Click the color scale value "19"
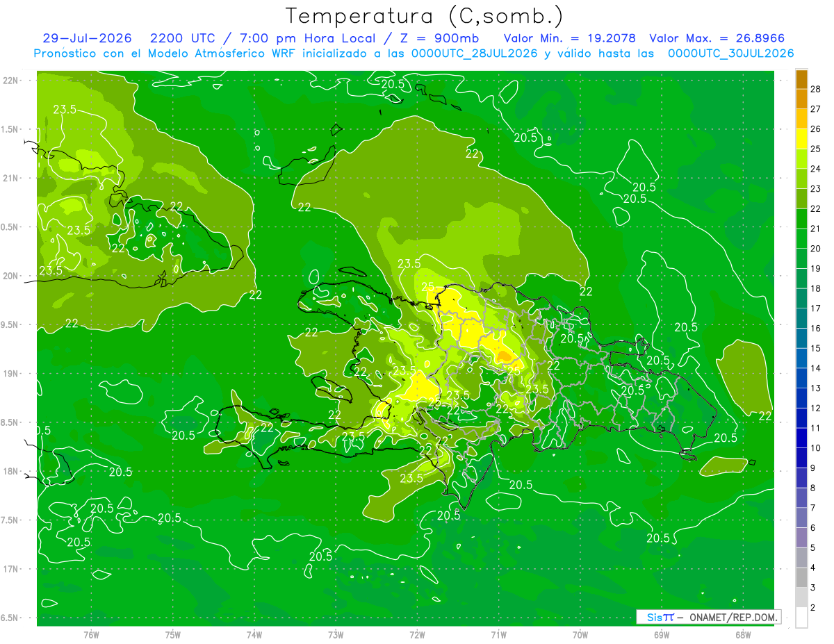Viewport: 834px width, 644px height. point(815,268)
